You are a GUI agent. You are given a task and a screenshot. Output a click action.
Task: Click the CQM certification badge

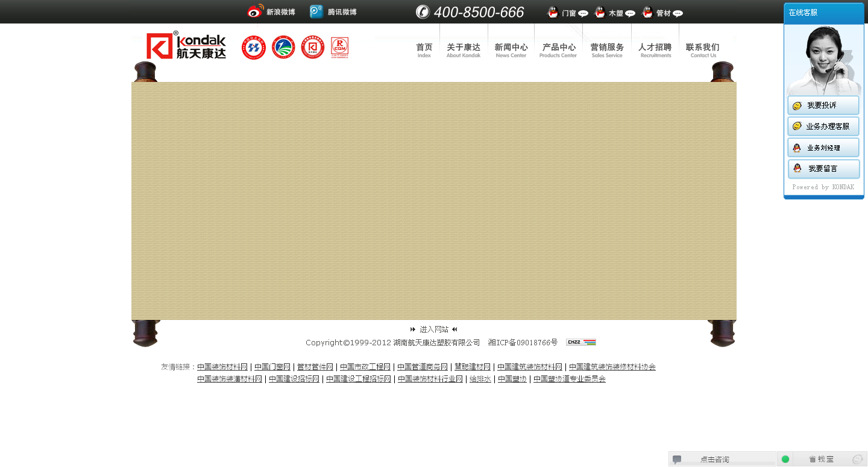(340, 48)
